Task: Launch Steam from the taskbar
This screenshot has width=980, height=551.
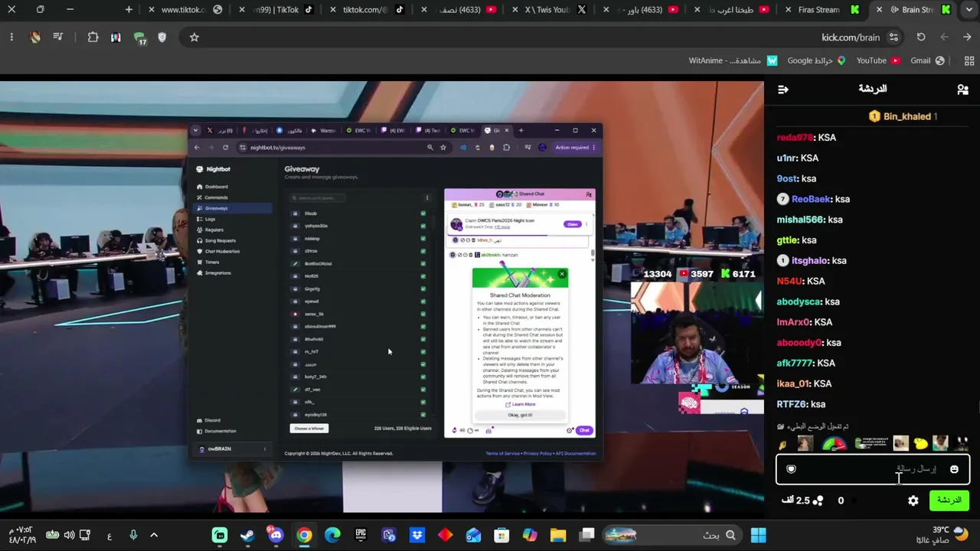Action: coord(247,535)
